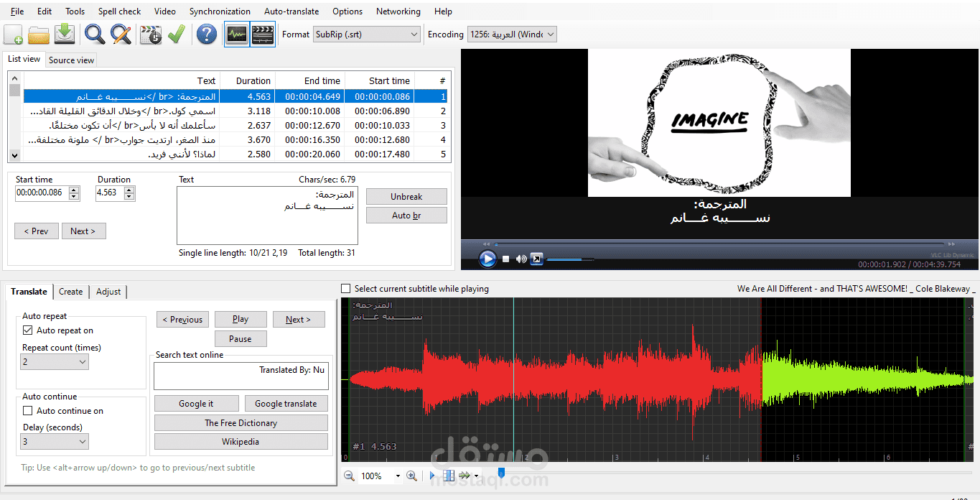980x500 pixels.
Task: Toggle the waveform display toolbar icon
Action: point(236,34)
